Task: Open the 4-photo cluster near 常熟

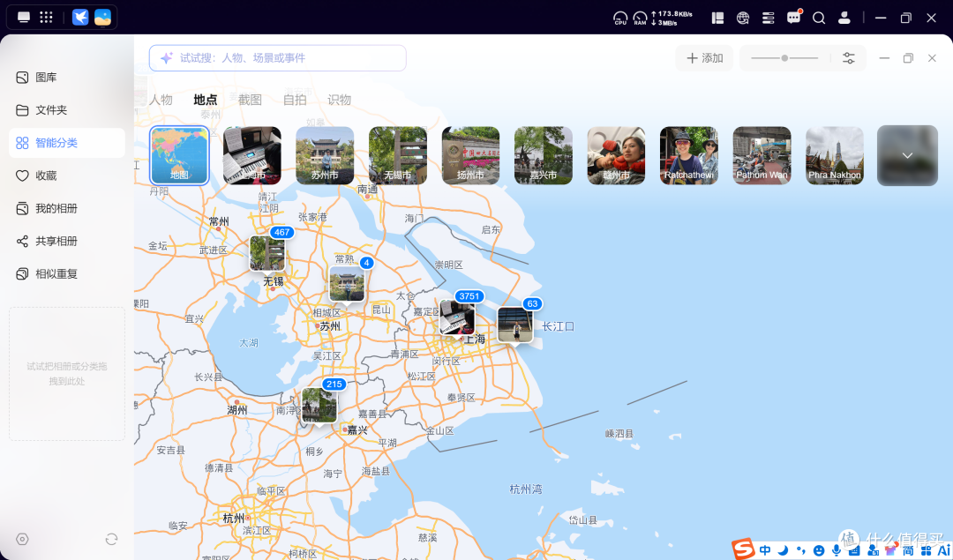Action: click(347, 284)
